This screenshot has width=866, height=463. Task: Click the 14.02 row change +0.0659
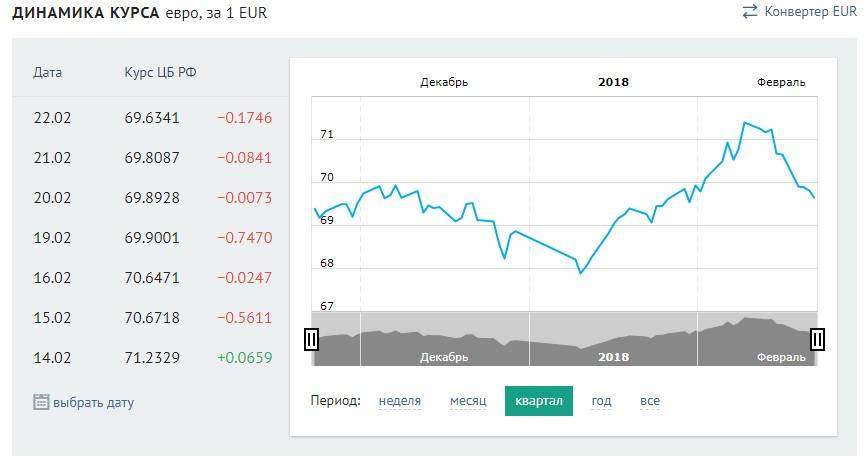coord(245,357)
